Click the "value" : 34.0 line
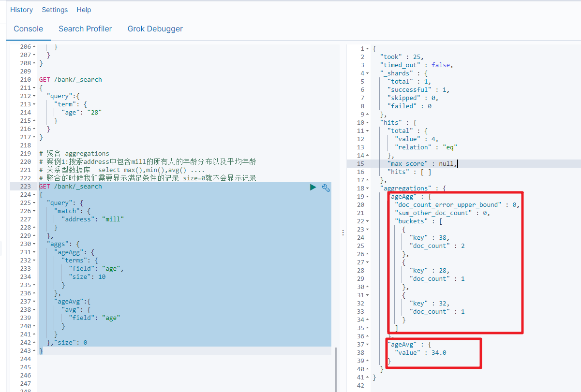 420,353
